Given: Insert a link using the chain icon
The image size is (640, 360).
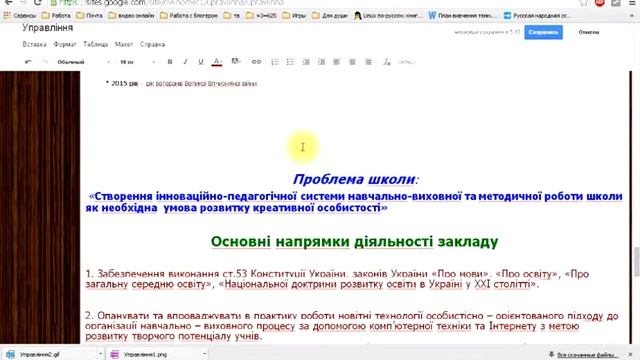Looking at the screenshot, I should coord(256,62).
